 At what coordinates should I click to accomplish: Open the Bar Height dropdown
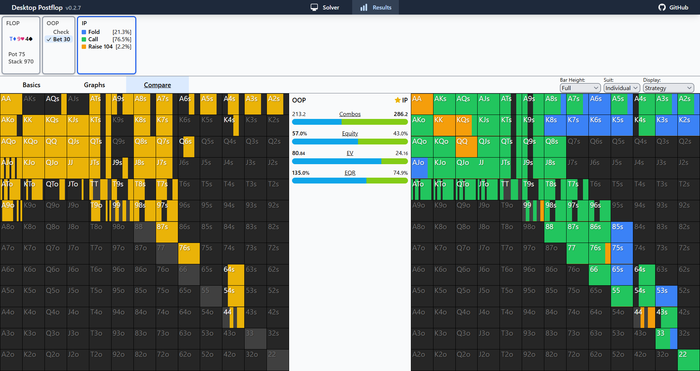[x=580, y=88]
